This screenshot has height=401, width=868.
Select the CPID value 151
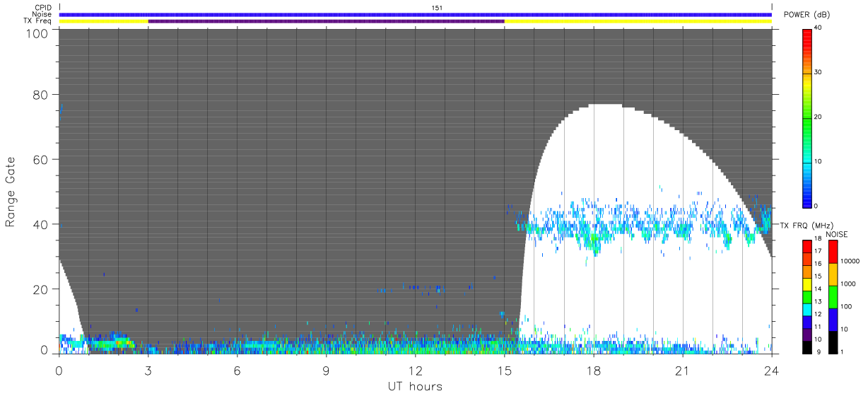(x=438, y=8)
